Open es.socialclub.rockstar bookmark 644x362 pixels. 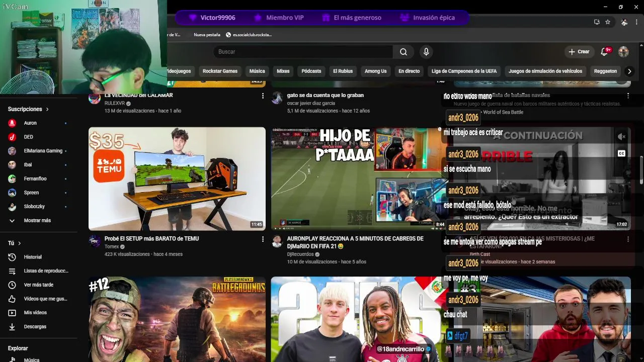pos(249,35)
